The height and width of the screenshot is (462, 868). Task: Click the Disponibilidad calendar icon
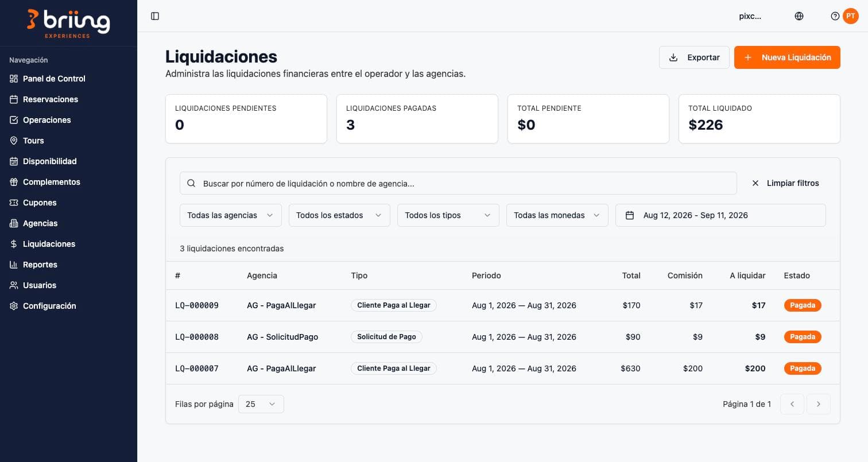click(14, 161)
